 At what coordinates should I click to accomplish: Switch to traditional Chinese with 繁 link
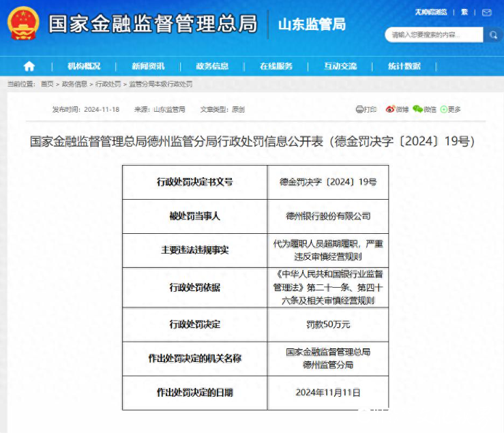click(464, 12)
